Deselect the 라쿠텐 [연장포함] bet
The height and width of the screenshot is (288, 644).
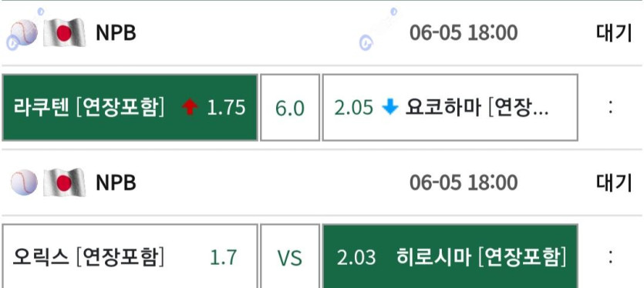(x=130, y=108)
